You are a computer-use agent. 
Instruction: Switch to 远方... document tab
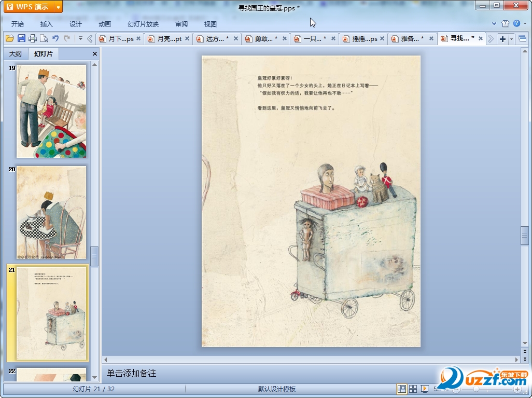[x=214, y=39]
